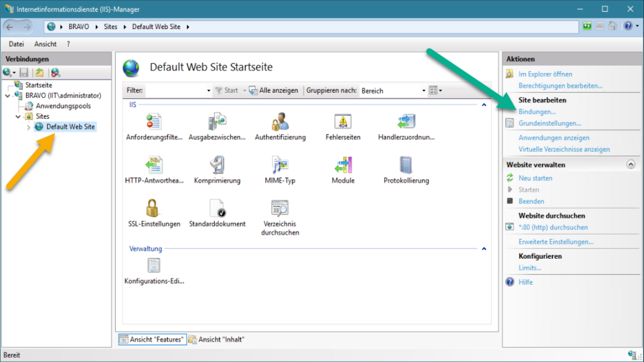Open the Standarddokument feature icon
Viewport: 644px width, 362px height.
click(x=217, y=209)
